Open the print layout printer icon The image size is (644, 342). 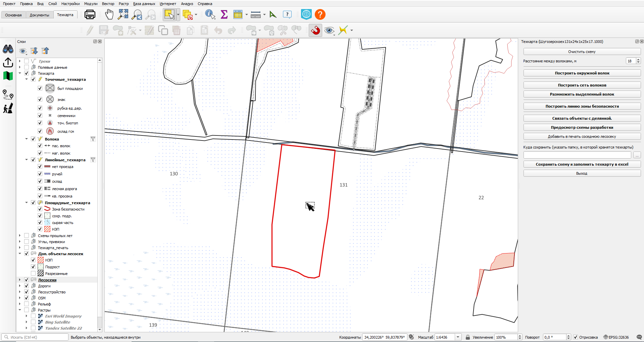[90, 14]
